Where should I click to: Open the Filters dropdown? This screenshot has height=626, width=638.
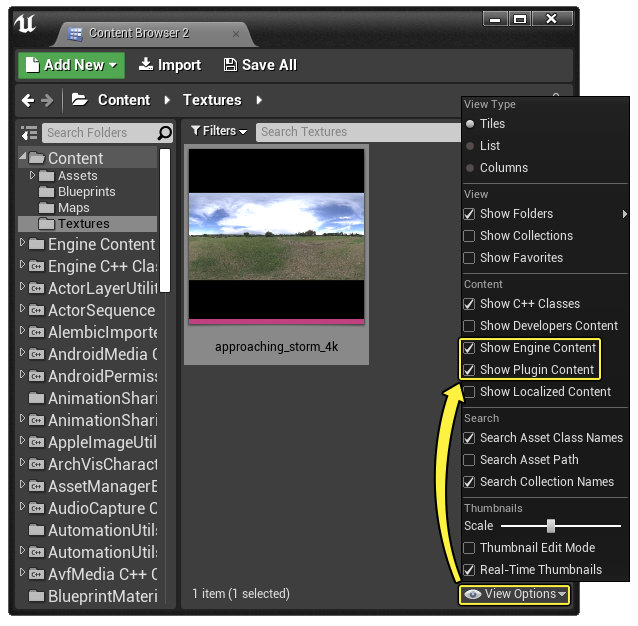coord(219,131)
